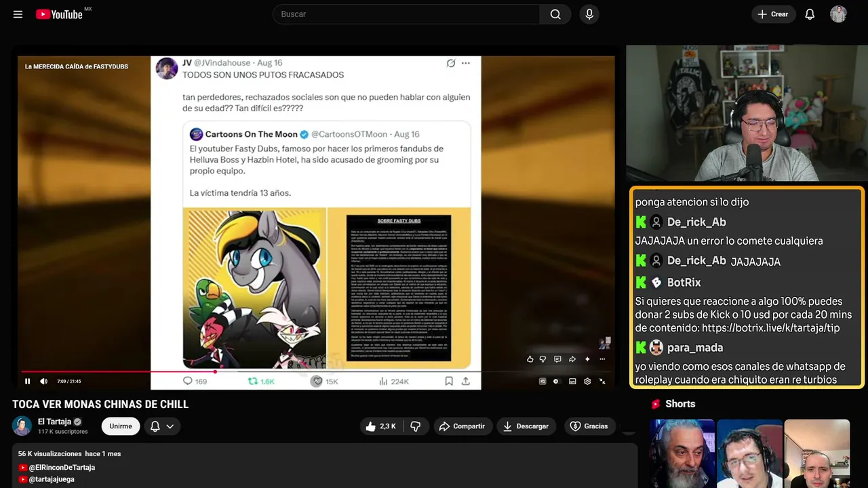Dislike the video below the player
The height and width of the screenshot is (488, 868).
tap(416, 426)
